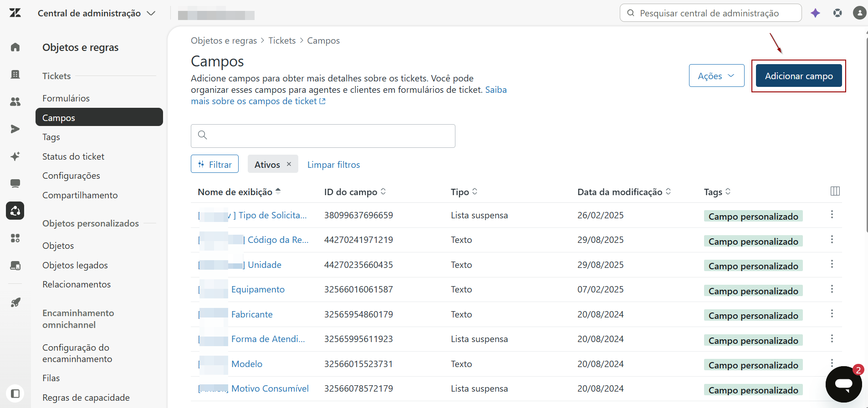Expand the Central de administração dropdown
868x408 pixels.
tap(97, 13)
